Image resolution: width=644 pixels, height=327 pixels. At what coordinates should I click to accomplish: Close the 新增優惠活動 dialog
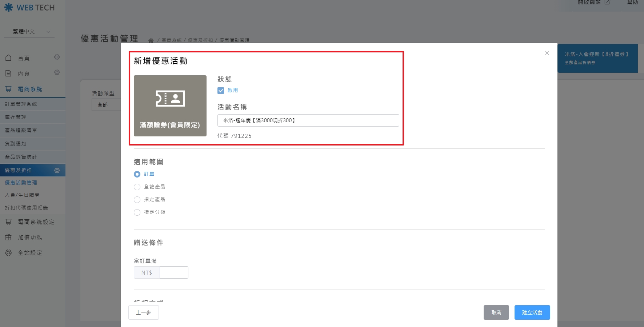(x=547, y=53)
